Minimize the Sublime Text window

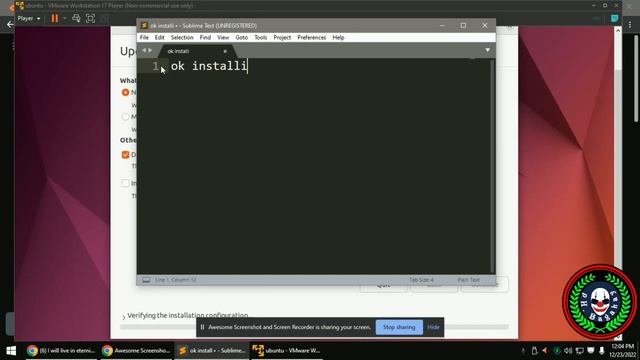[442, 25]
